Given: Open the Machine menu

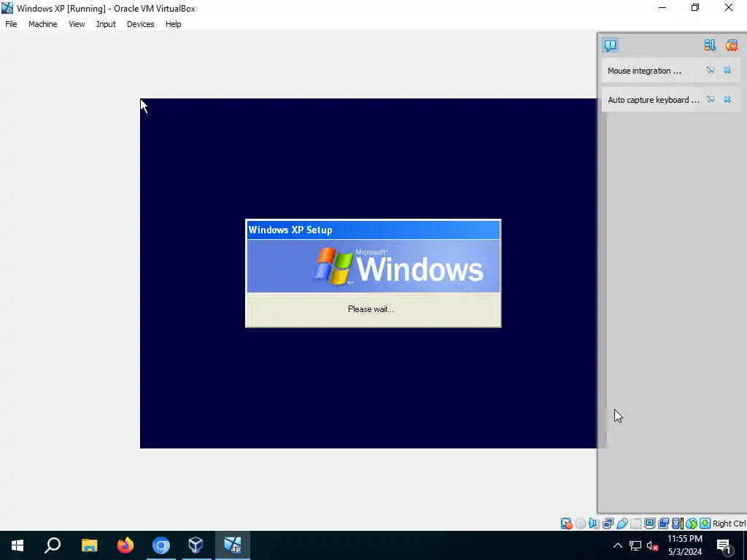Looking at the screenshot, I should tap(42, 24).
